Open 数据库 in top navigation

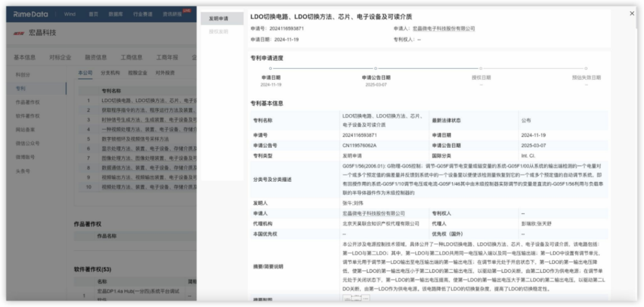[x=116, y=14]
